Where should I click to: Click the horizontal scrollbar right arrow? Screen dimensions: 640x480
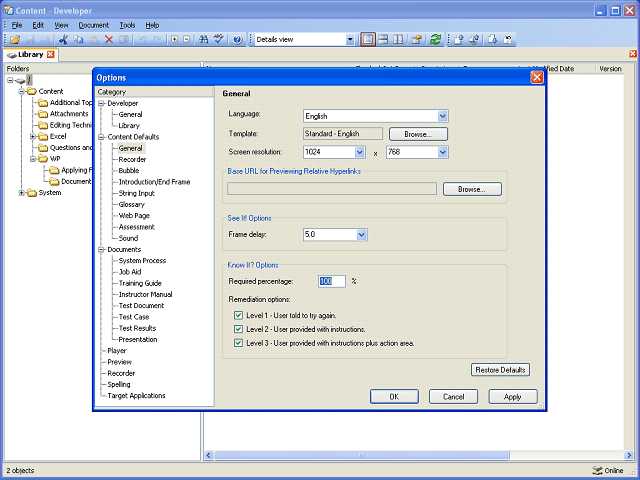pyautogui.click(x=629, y=455)
